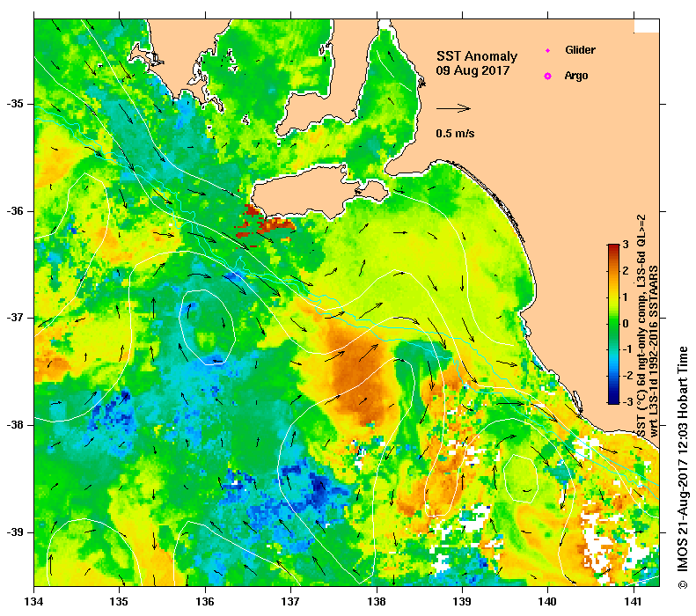This screenshot has height=616, width=696.
Task: Click the SST Anomaly title text
Action: (x=477, y=56)
